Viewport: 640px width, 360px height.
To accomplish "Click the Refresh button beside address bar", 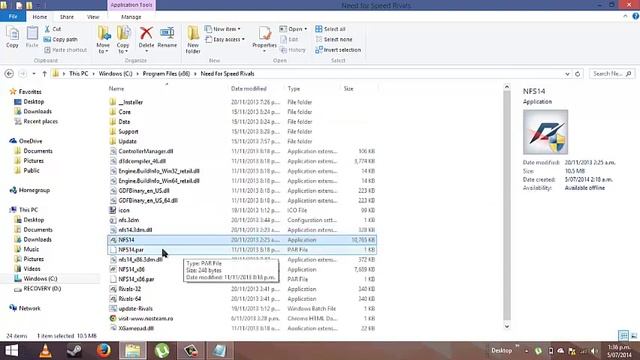I will pos(578,74).
